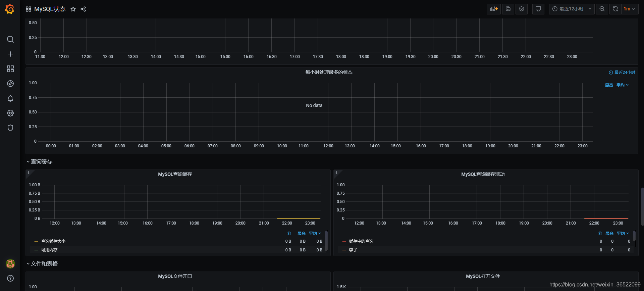Show info for MySQL查询缓存活动 panel
The image size is (644, 291).
336,173
